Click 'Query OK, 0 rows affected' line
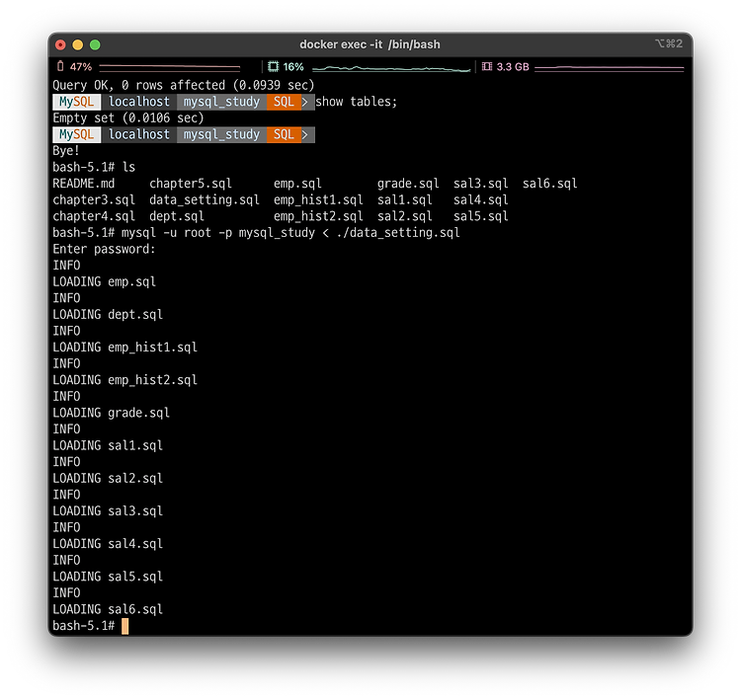 coord(184,86)
